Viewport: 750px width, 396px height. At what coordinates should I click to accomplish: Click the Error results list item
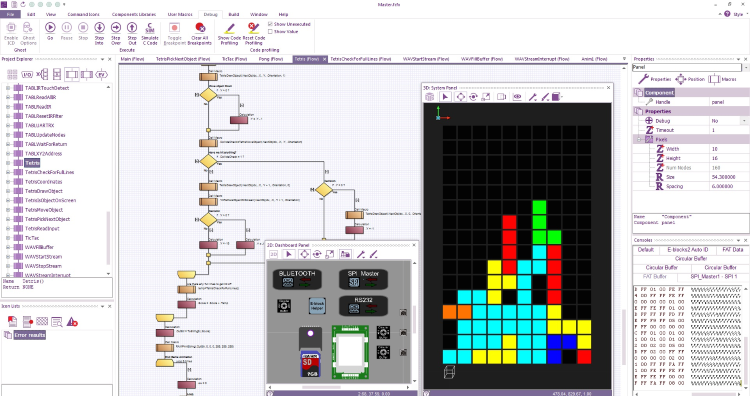click(x=30, y=335)
